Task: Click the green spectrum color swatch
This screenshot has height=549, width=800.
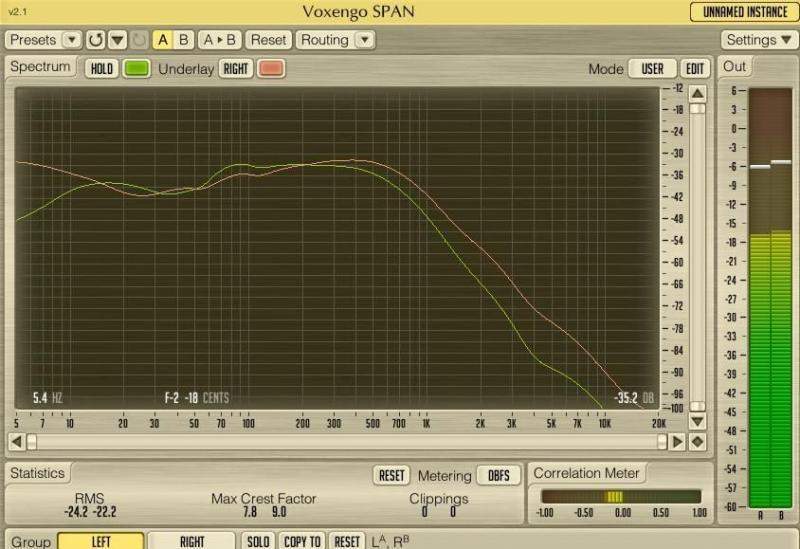Action: 137,69
